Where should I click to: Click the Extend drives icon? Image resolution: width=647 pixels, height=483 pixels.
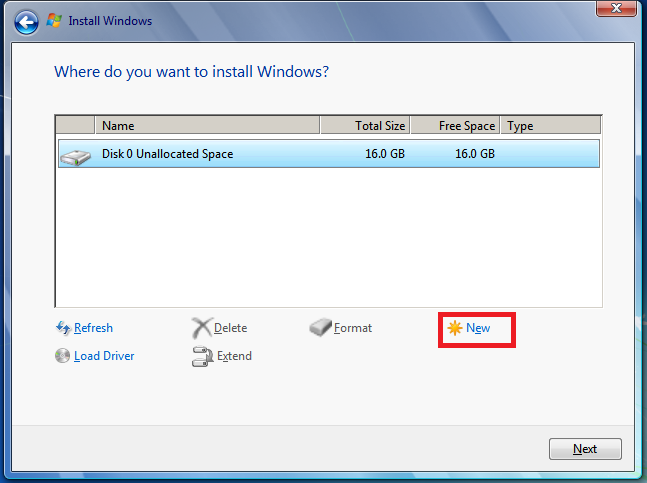[202, 356]
